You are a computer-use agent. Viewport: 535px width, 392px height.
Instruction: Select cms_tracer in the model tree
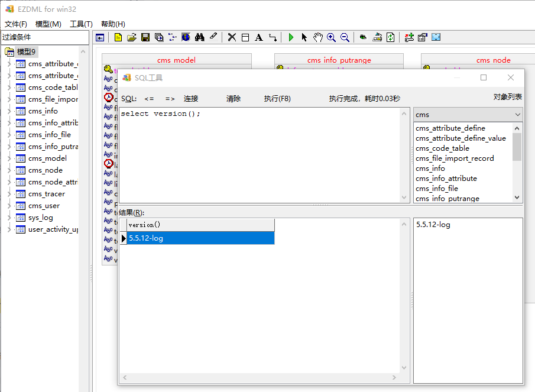pos(47,194)
